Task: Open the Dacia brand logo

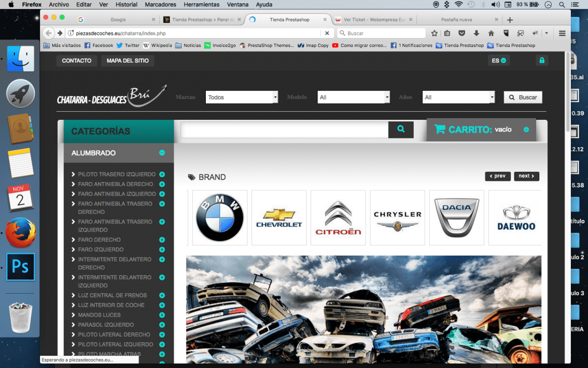Action: tap(457, 218)
